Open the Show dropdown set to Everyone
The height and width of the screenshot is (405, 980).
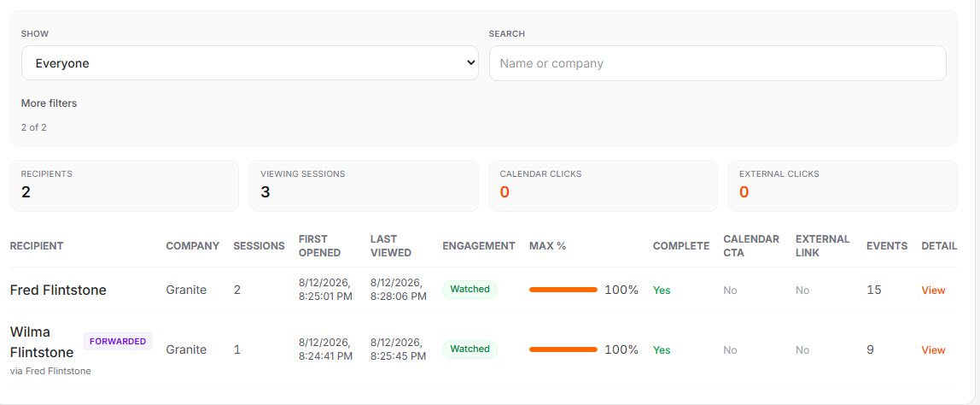(x=249, y=62)
